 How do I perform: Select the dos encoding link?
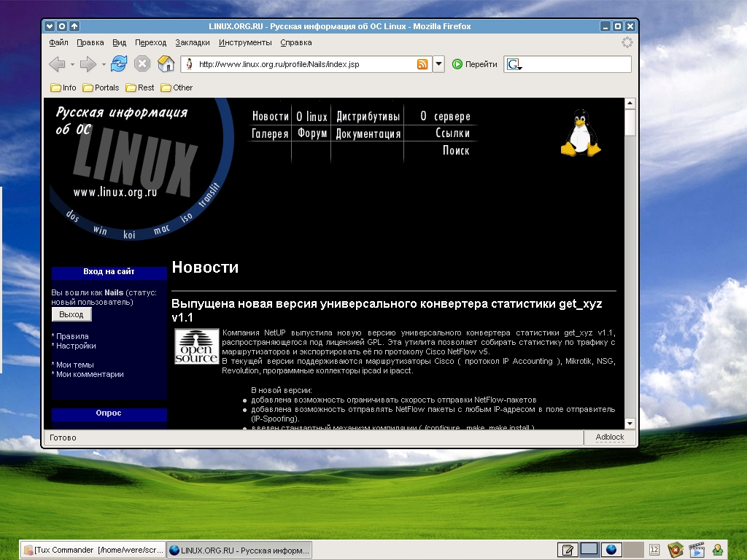tap(72, 216)
